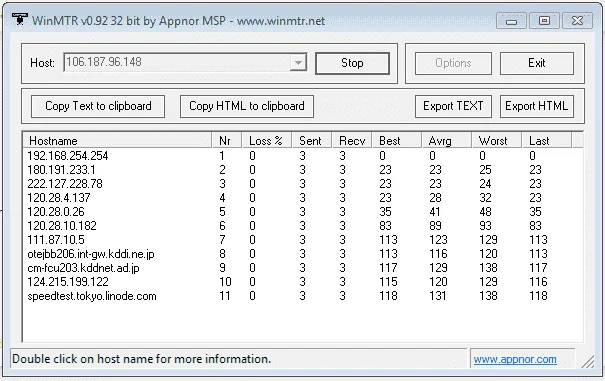Copy Text to clipboard
The height and width of the screenshot is (381, 605).
click(98, 106)
